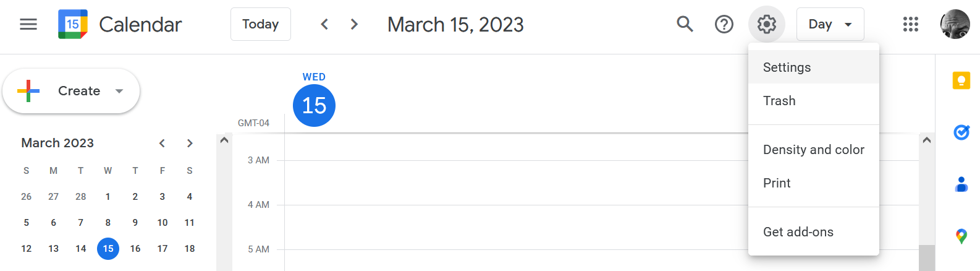
Task: Open the support question mark icon
Action: 724,24
